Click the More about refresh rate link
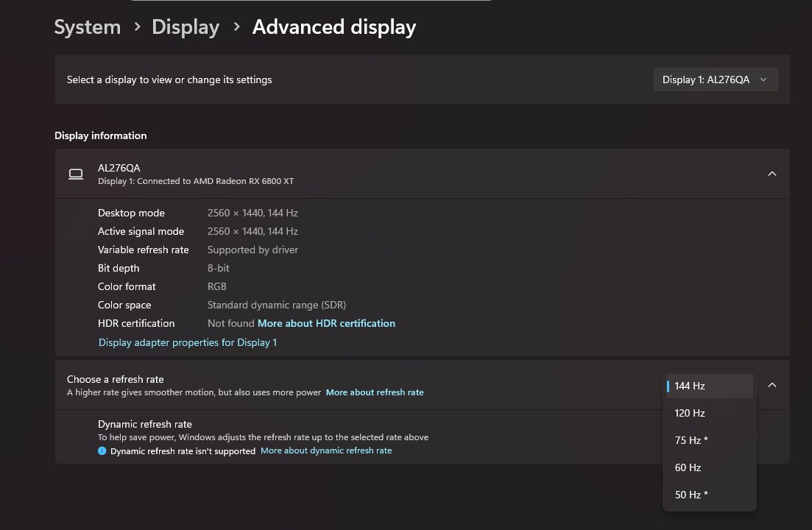Screen dimensions: 812x530 tap(375, 392)
